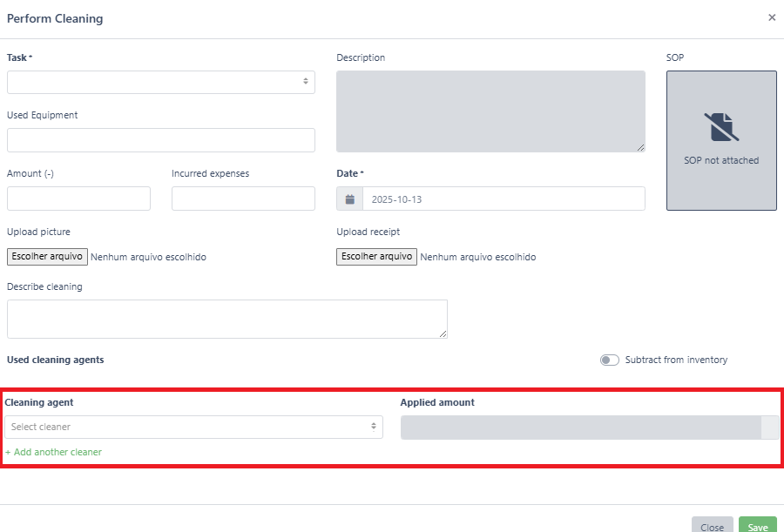The height and width of the screenshot is (532, 784).
Task: Click the Task dropdown arrow indicator
Action: 306,82
